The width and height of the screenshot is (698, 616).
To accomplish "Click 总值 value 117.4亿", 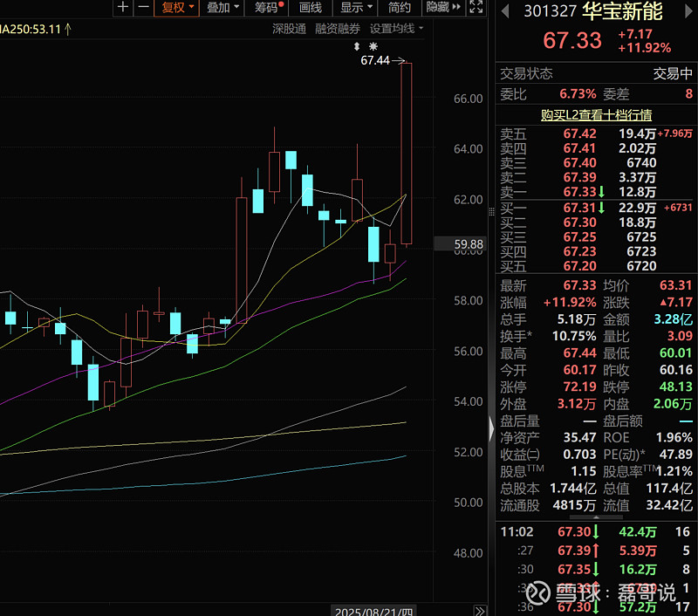I will coord(669,489).
